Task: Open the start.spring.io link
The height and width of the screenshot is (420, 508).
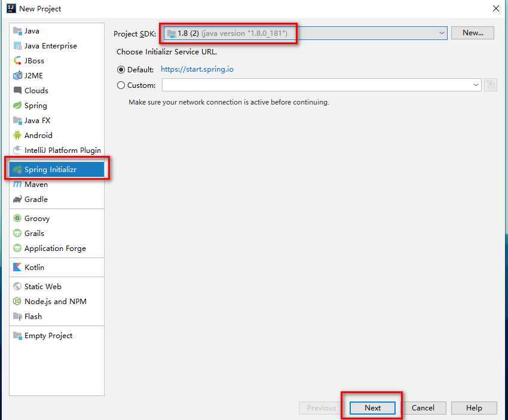Action: tap(197, 69)
